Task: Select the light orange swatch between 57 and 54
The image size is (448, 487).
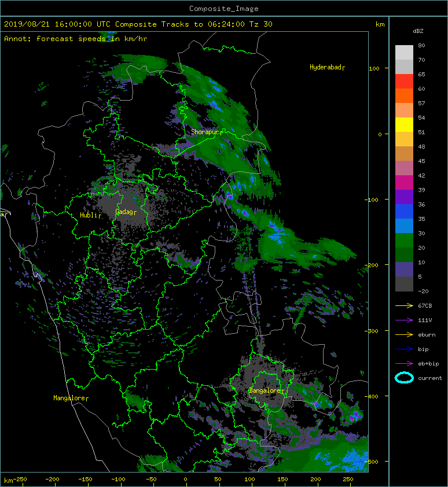Action: (404, 110)
